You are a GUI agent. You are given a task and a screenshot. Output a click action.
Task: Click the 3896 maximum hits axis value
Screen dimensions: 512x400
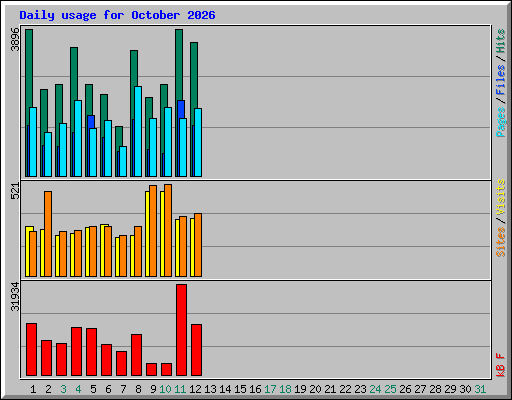tap(15, 40)
